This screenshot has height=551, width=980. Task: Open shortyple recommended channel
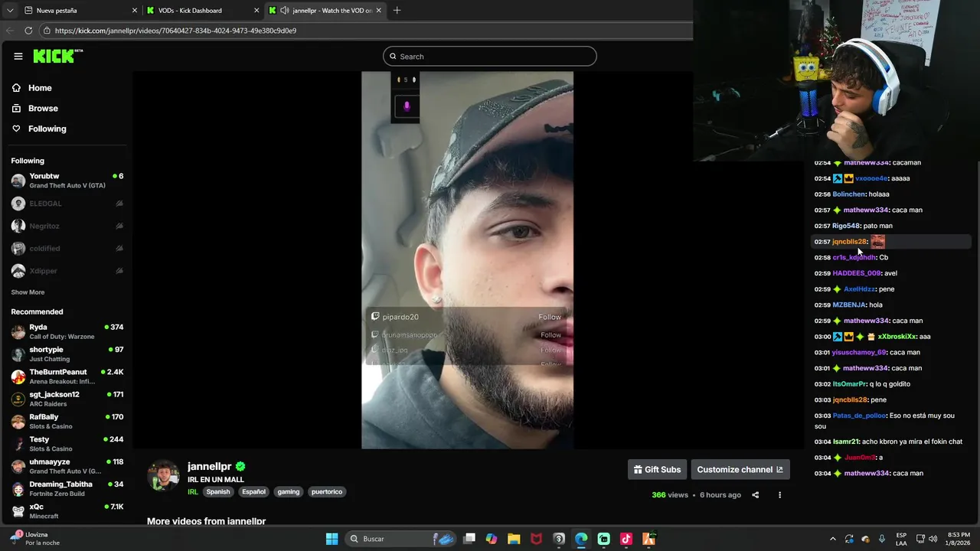pos(67,354)
